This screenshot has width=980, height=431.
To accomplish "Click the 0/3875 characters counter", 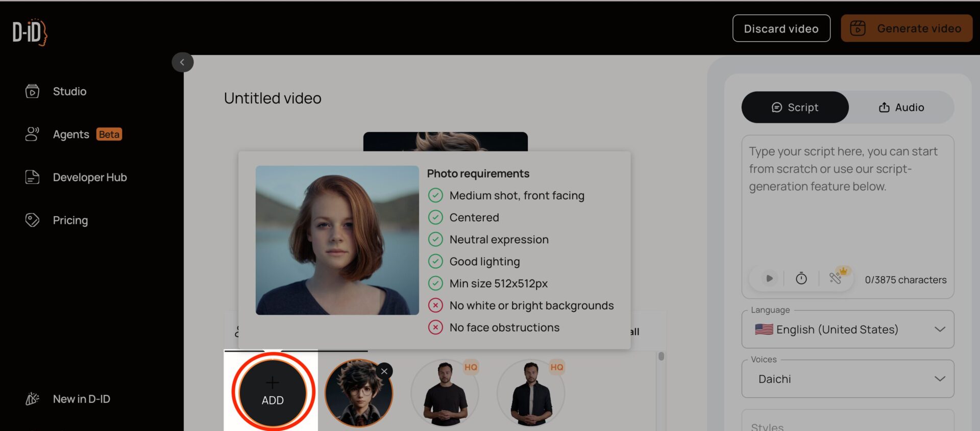I will 905,280.
